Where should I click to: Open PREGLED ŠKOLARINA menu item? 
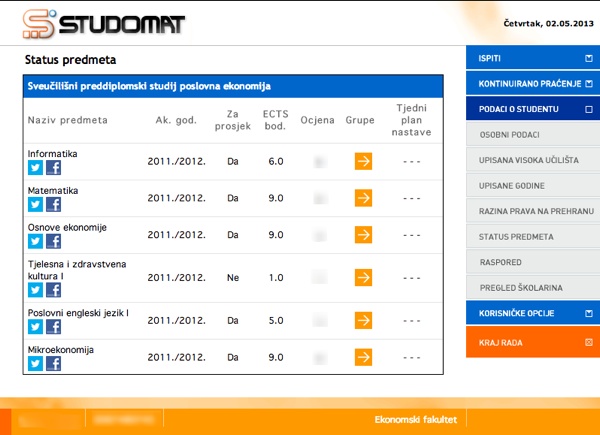[x=533, y=287]
